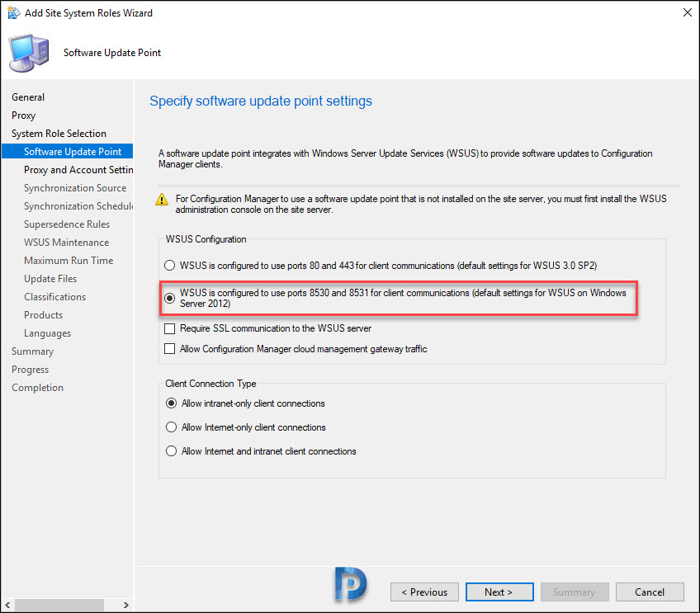The width and height of the screenshot is (700, 613).
Task: Open System Role Selection step
Action: click(59, 134)
